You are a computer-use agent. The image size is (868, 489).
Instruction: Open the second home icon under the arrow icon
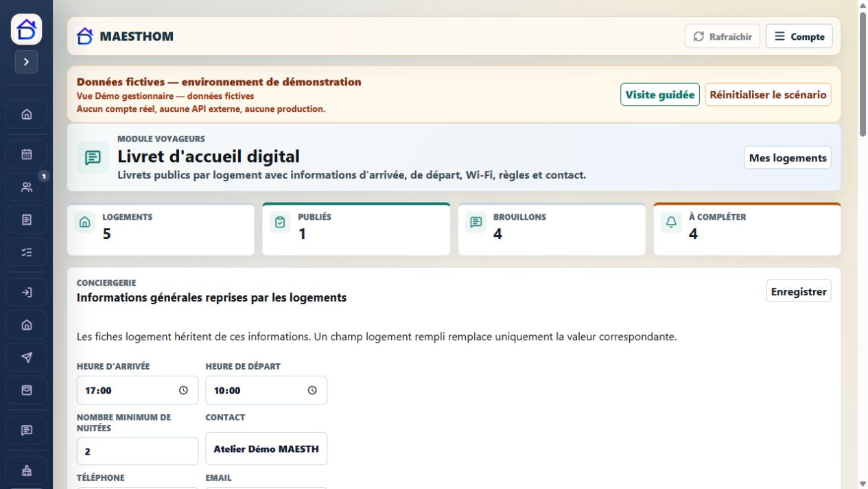[x=27, y=325]
